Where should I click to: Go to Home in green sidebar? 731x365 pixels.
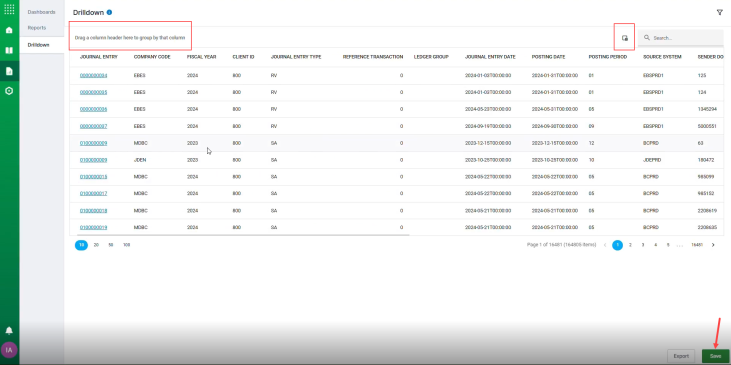click(x=9, y=30)
